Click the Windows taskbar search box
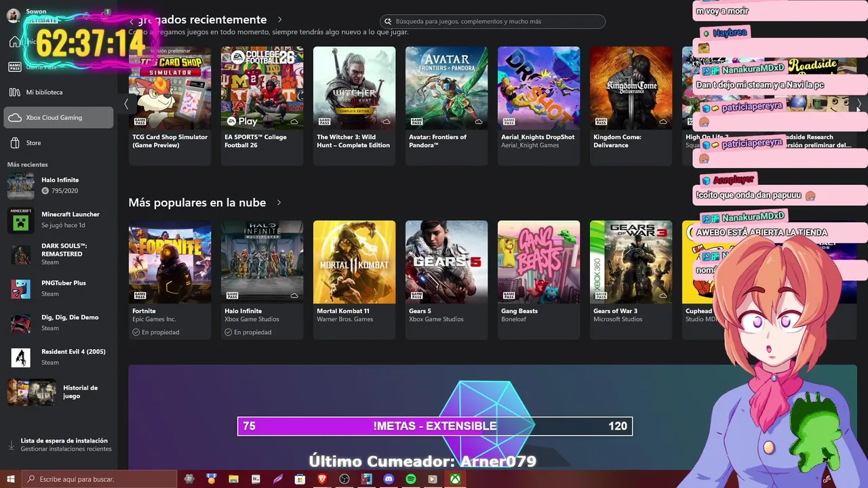 pyautogui.click(x=99, y=479)
